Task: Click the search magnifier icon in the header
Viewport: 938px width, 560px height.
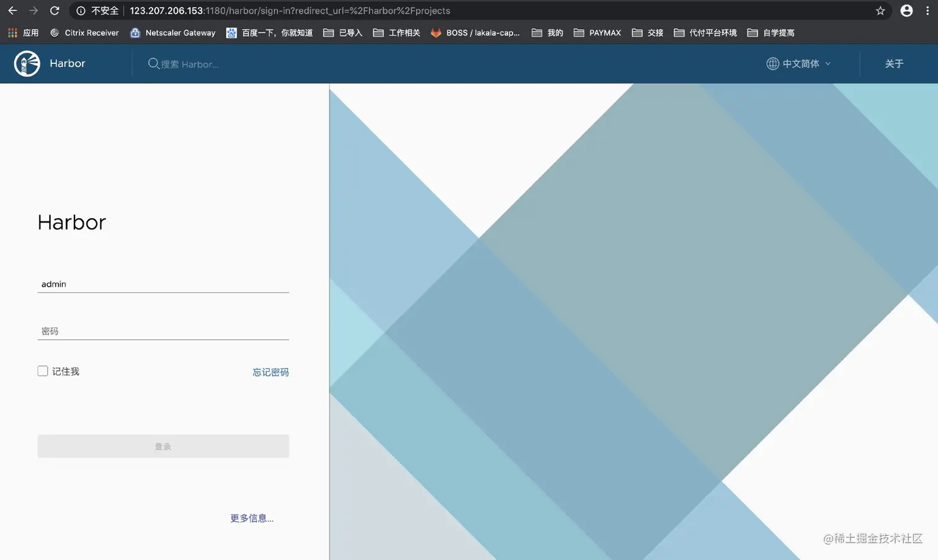Action: (153, 63)
